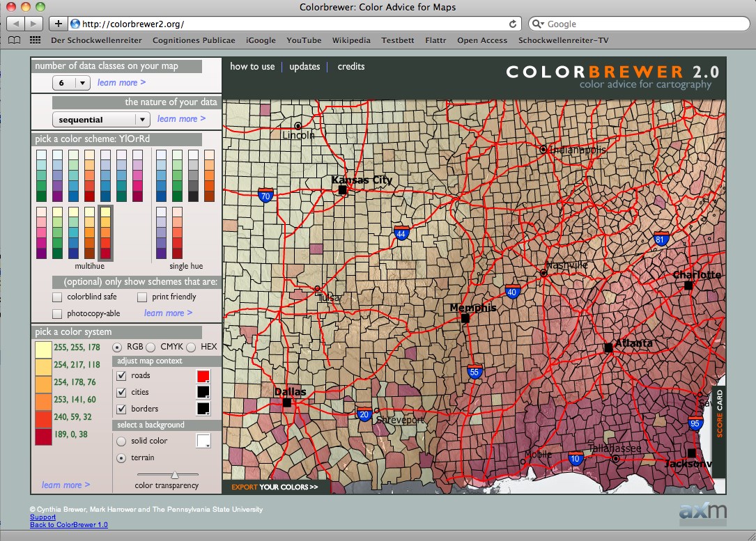Click the color transparency slider handle
This screenshot has height=541, width=756.
click(175, 475)
